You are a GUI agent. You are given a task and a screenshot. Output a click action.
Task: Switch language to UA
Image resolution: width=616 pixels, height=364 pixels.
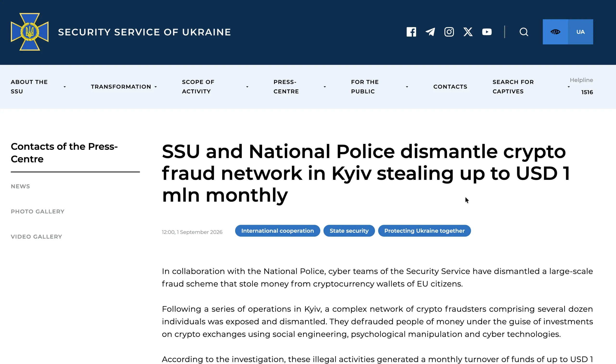coord(580,32)
